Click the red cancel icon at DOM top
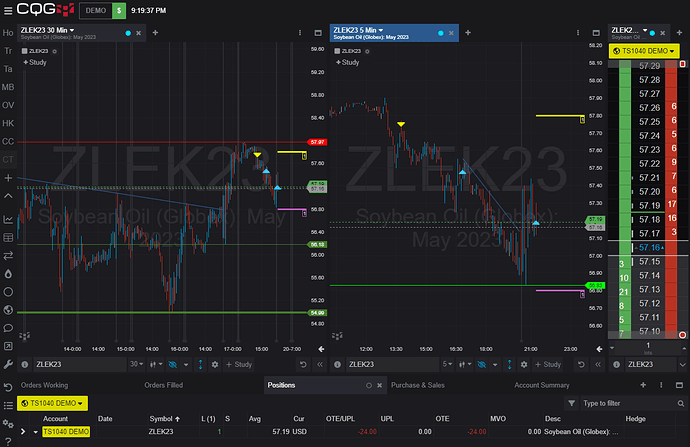This screenshot has height=447, width=690. 683,64
